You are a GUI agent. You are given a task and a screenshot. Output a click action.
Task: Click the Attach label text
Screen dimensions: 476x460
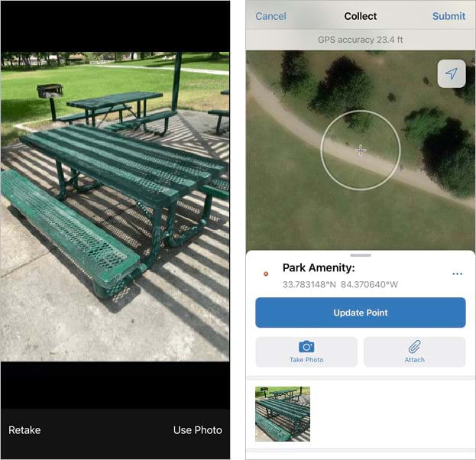pyautogui.click(x=414, y=360)
